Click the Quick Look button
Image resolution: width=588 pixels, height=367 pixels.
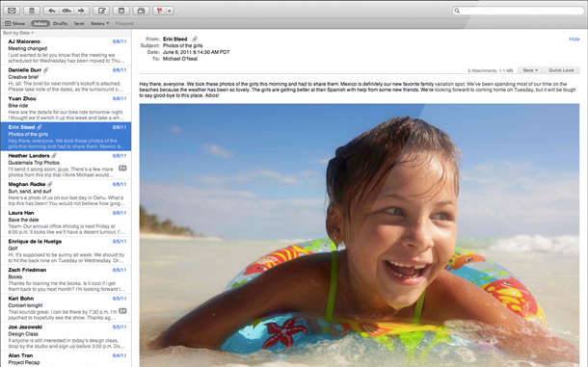pyautogui.click(x=561, y=70)
